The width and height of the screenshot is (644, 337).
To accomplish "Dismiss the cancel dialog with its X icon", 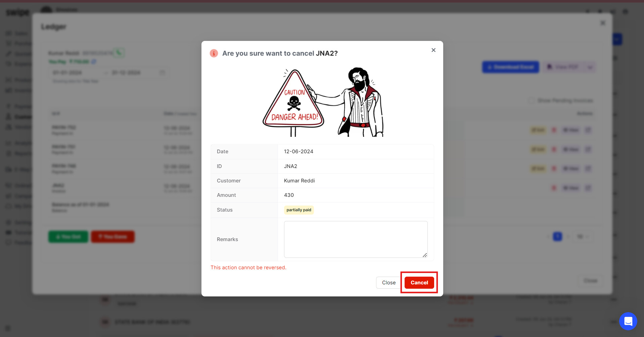I will click(x=433, y=50).
